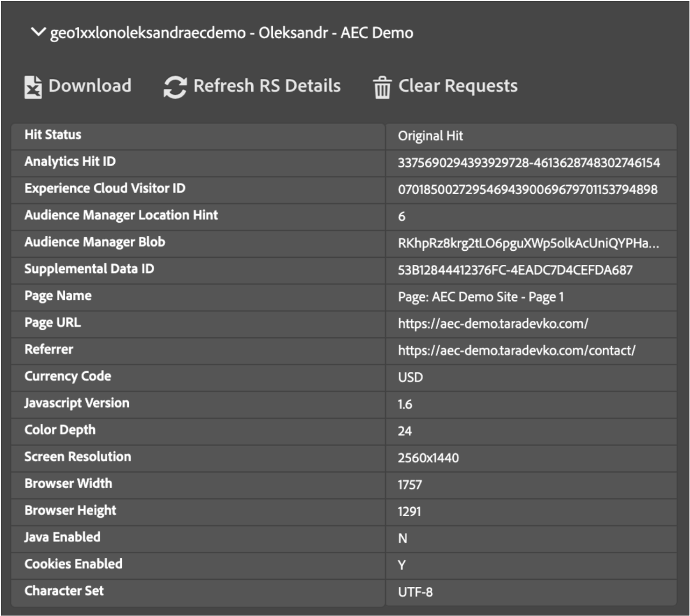Viewport: 690px width, 616px height.
Task: Select the report suite title 'Oleksandr - AEC Demo'
Action: coord(336,32)
